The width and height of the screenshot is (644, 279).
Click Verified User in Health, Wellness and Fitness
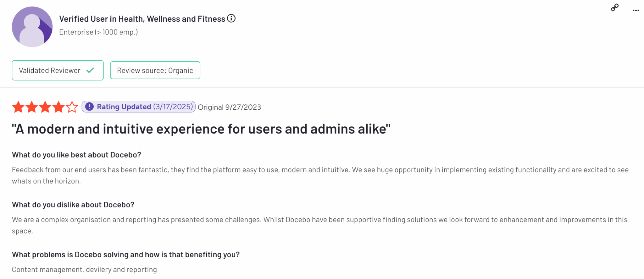click(142, 19)
